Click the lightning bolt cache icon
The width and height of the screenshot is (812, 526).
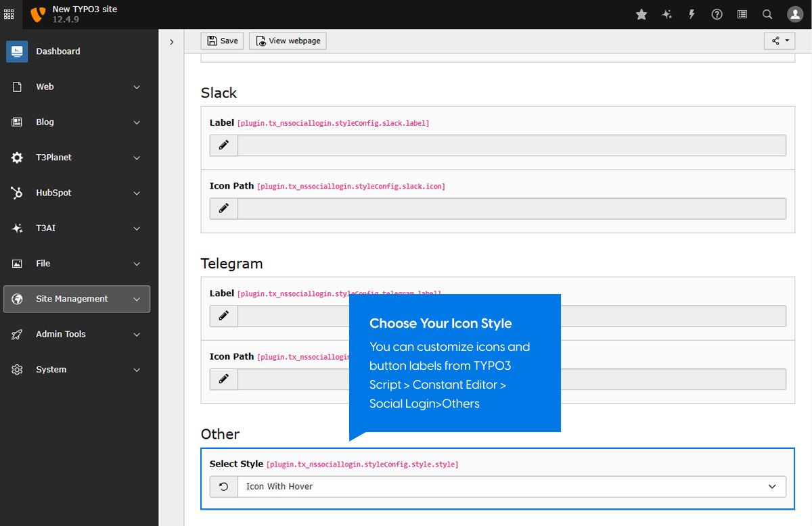(692, 14)
